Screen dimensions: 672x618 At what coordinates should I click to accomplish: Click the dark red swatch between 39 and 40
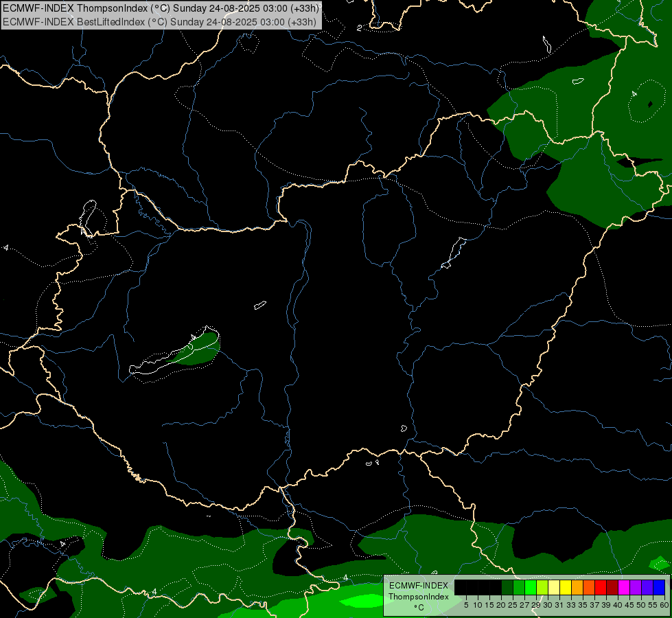pyautogui.click(x=612, y=587)
